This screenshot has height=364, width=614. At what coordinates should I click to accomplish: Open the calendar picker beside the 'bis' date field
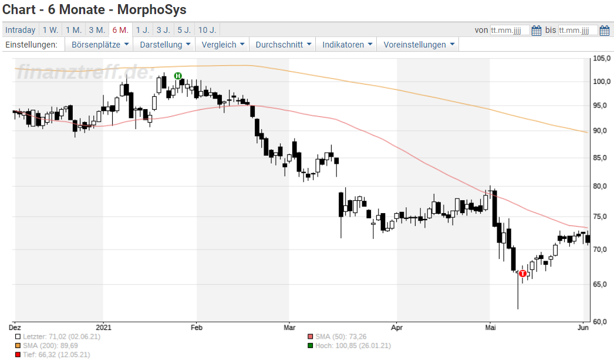[605, 30]
